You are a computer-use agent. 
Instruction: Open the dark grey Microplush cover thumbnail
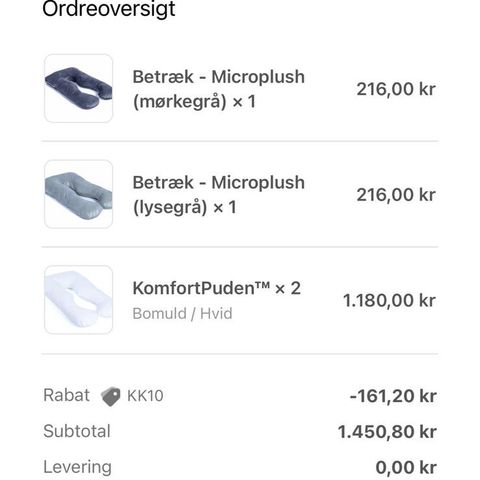point(79,88)
